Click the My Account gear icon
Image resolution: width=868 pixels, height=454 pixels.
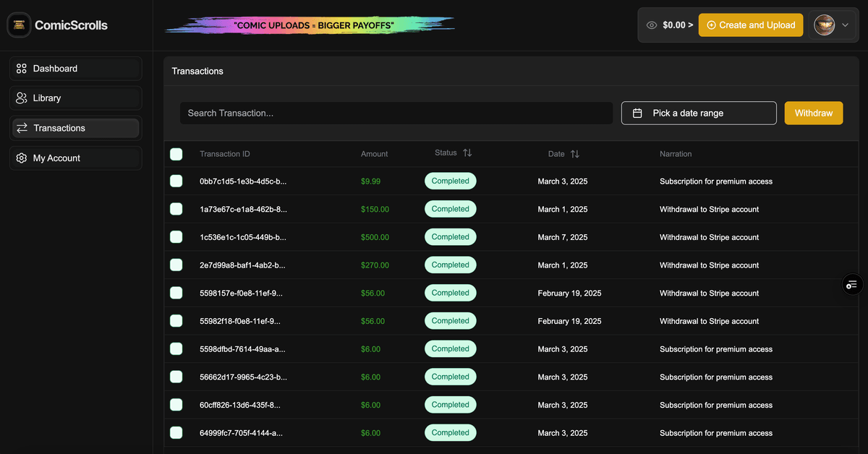pos(20,158)
